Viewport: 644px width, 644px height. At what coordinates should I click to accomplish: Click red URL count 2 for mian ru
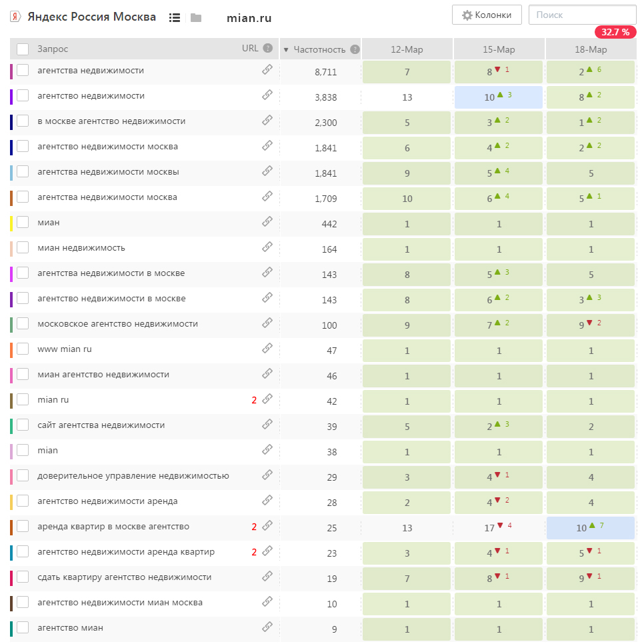pyautogui.click(x=254, y=400)
